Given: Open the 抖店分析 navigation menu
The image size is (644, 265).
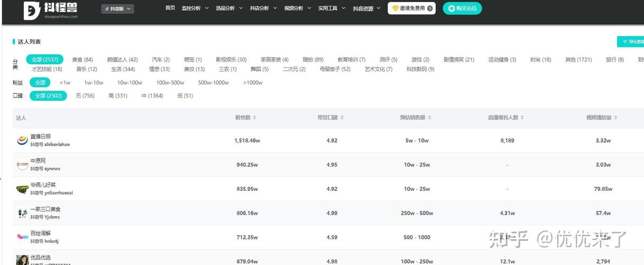Looking at the screenshot, I should 263,8.
